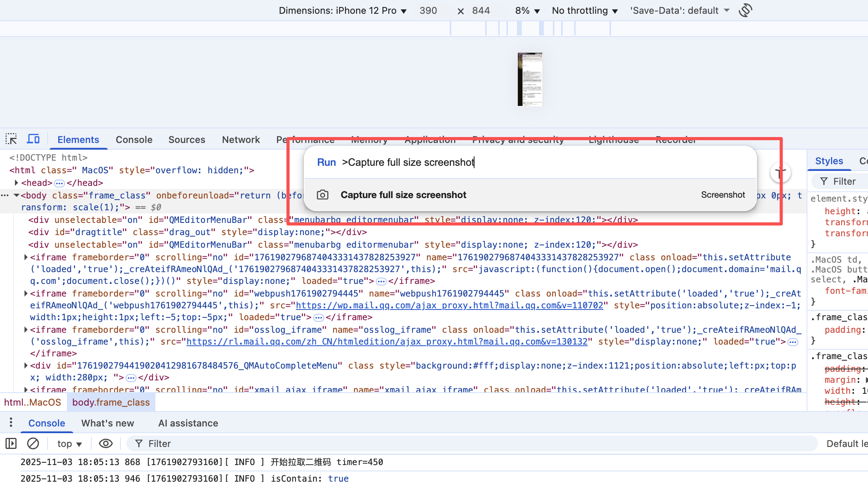This screenshot has width=868, height=482.
Task: Switch to the Sources tab
Action: pyautogui.click(x=187, y=140)
